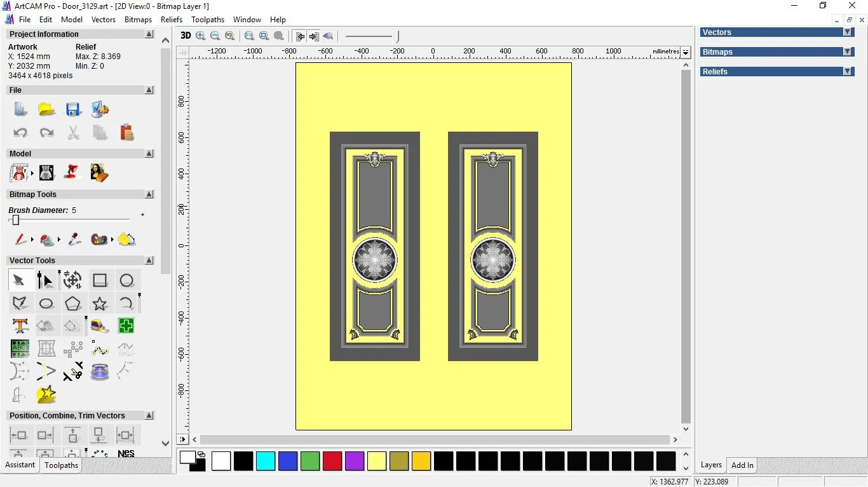The width and height of the screenshot is (868, 487).
Task: Open the Vectors panel dropdown
Action: tap(849, 32)
